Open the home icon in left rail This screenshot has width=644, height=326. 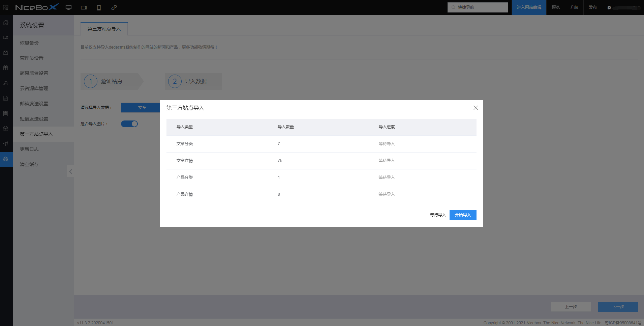6,23
